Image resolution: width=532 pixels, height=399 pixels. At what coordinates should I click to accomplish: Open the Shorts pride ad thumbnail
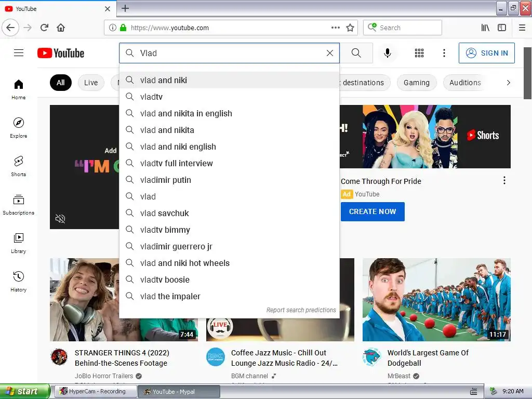425,137
